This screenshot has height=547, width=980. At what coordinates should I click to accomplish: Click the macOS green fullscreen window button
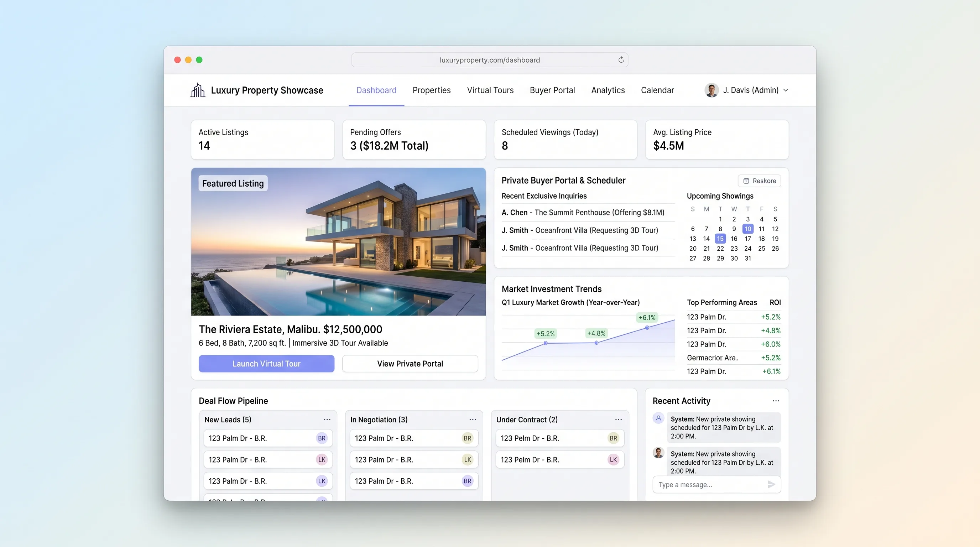point(199,60)
